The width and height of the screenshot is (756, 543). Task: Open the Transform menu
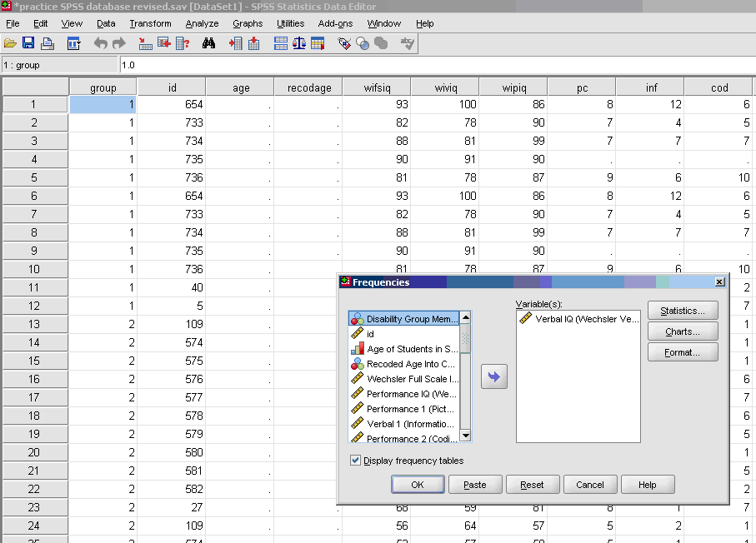(150, 23)
